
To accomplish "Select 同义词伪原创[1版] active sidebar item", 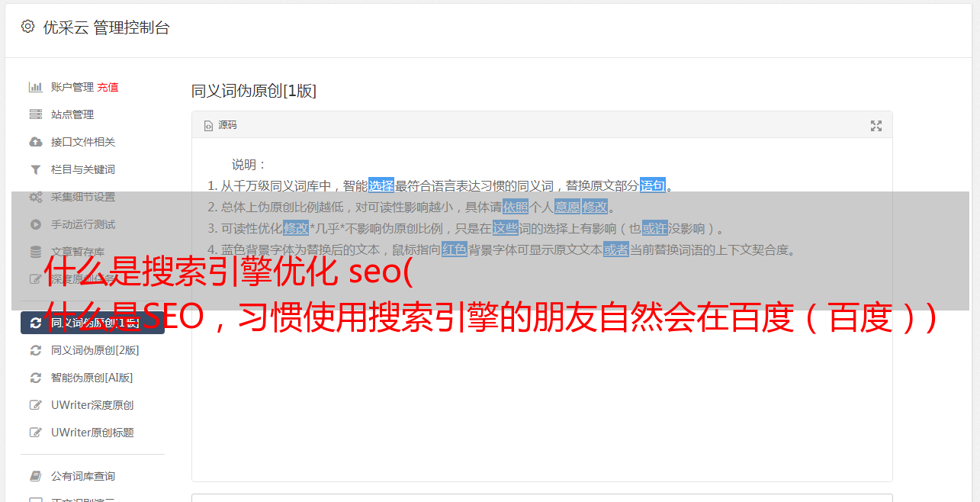I will (x=92, y=323).
